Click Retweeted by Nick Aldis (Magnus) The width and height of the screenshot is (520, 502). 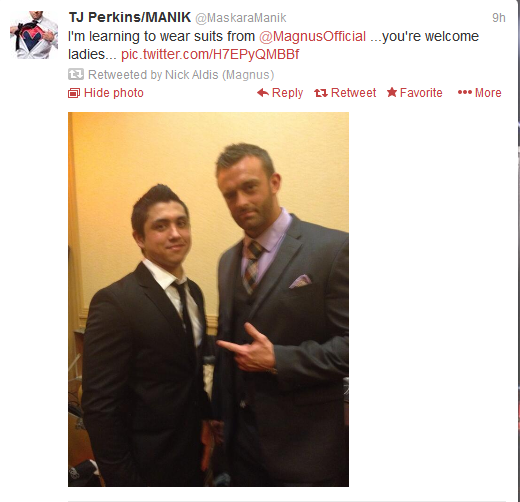[181, 75]
